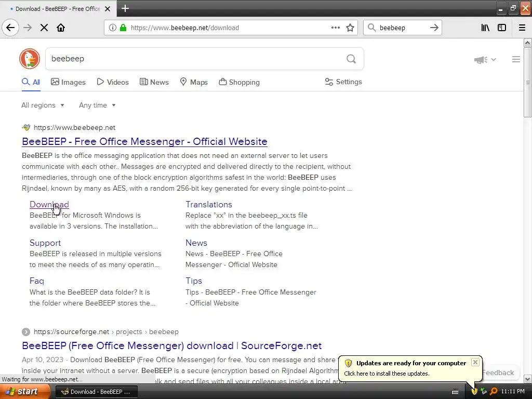532x399 pixels.
Task: Click the 11:11 PM taskbar clock
Action: click(513, 392)
